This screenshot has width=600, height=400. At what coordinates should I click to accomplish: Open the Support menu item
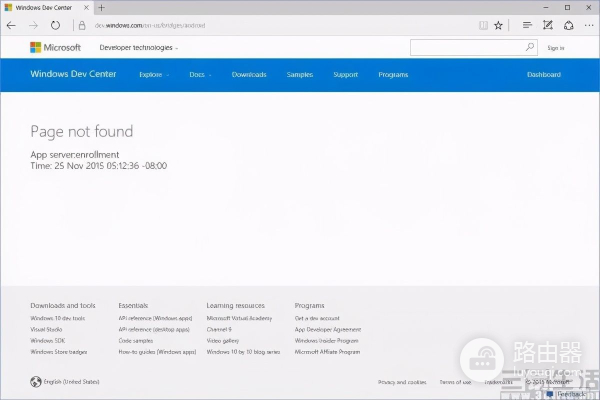click(x=346, y=75)
